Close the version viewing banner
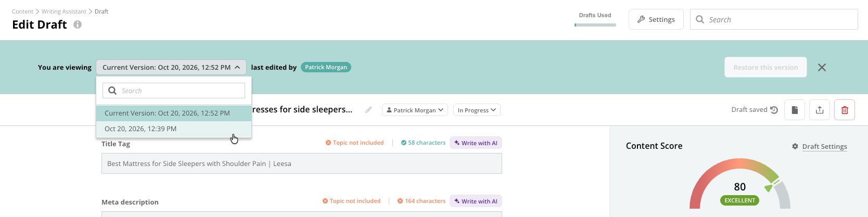The height and width of the screenshot is (217, 868). point(822,67)
